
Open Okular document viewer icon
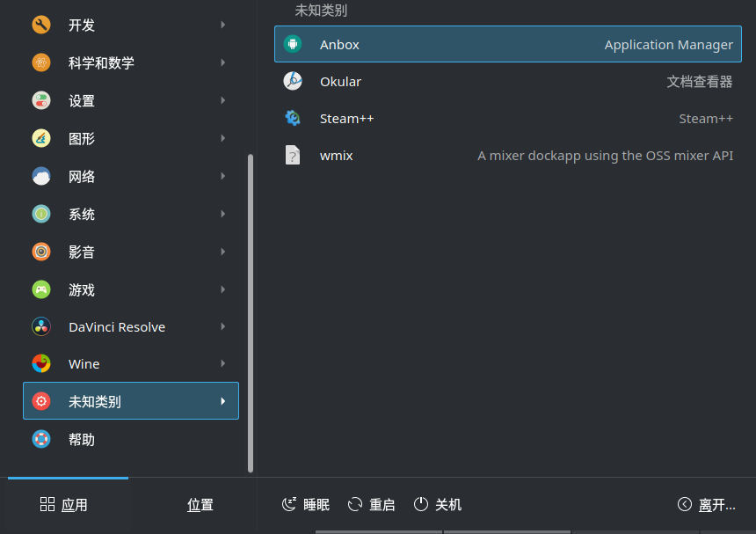[x=292, y=81]
